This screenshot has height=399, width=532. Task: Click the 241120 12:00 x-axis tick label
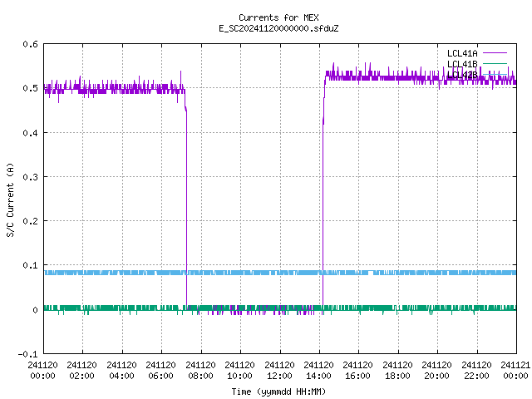[x=279, y=371]
